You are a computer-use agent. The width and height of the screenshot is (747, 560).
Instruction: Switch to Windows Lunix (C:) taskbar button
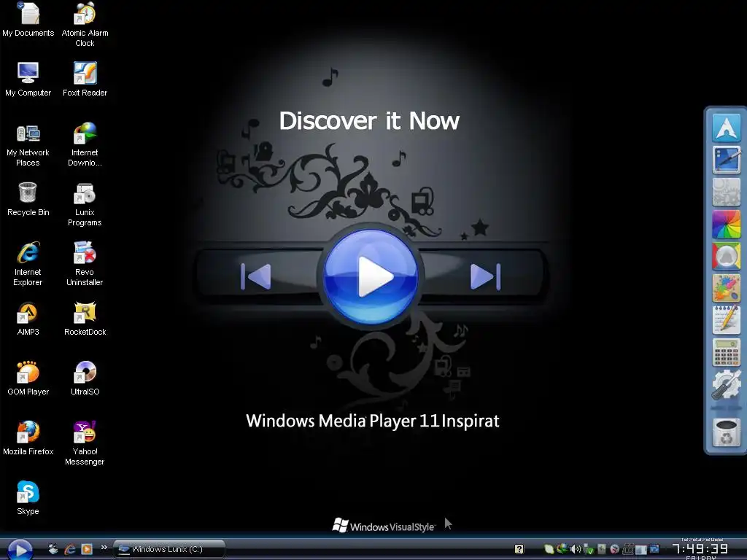tap(169, 549)
